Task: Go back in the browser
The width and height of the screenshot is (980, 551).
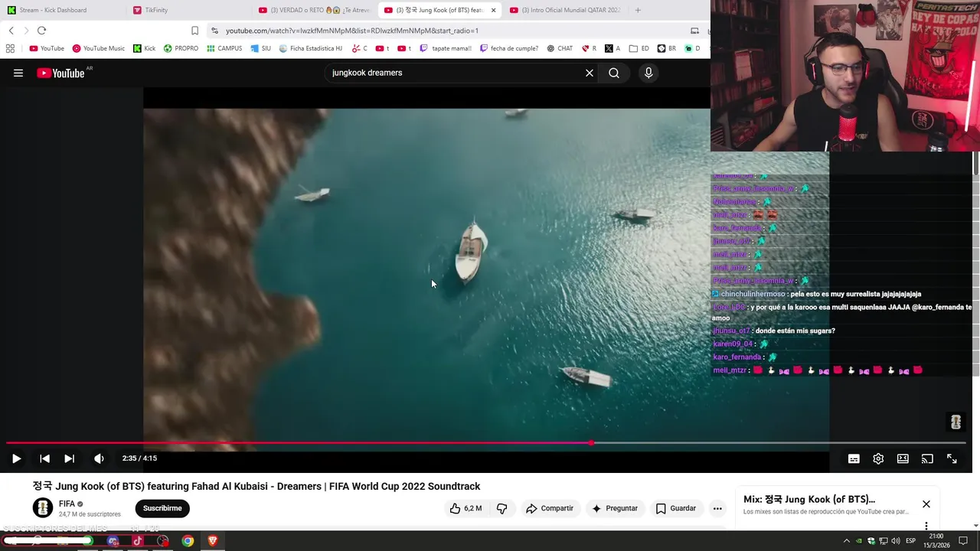Action: click(x=11, y=31)
